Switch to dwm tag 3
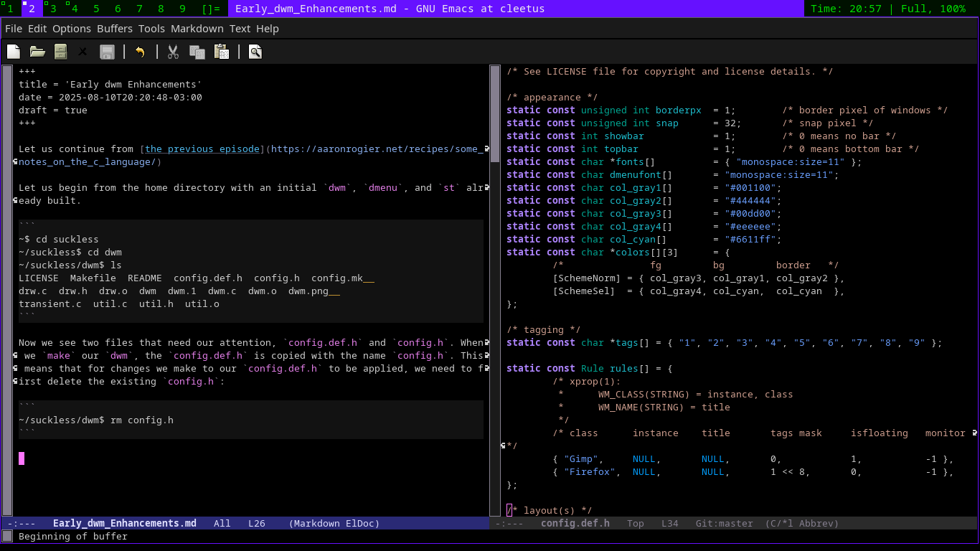980x551 pixels. point(54,9)
